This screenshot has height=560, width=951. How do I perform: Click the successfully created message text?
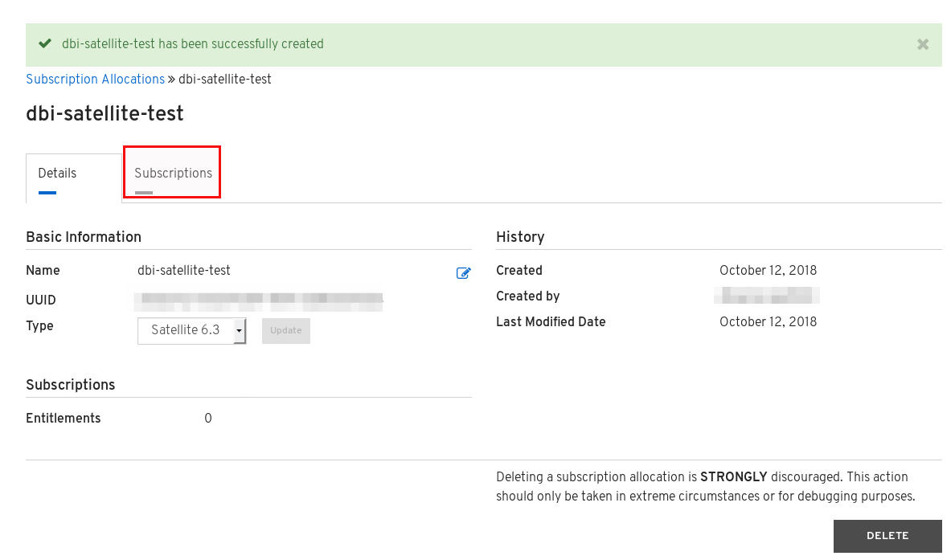pyautogui.click(x=193, y=44)
